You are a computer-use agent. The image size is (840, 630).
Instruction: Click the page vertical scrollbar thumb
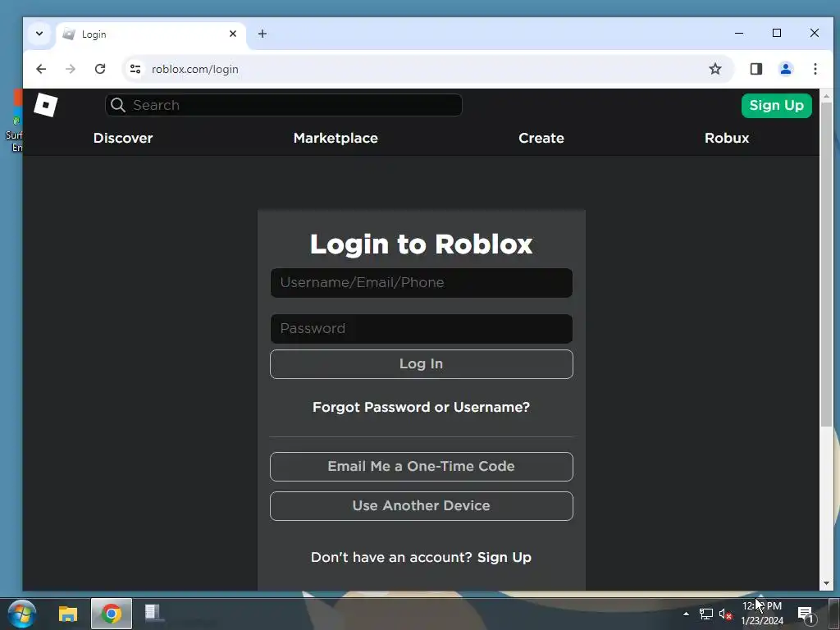pyautogui.click(x=826, y=265)
